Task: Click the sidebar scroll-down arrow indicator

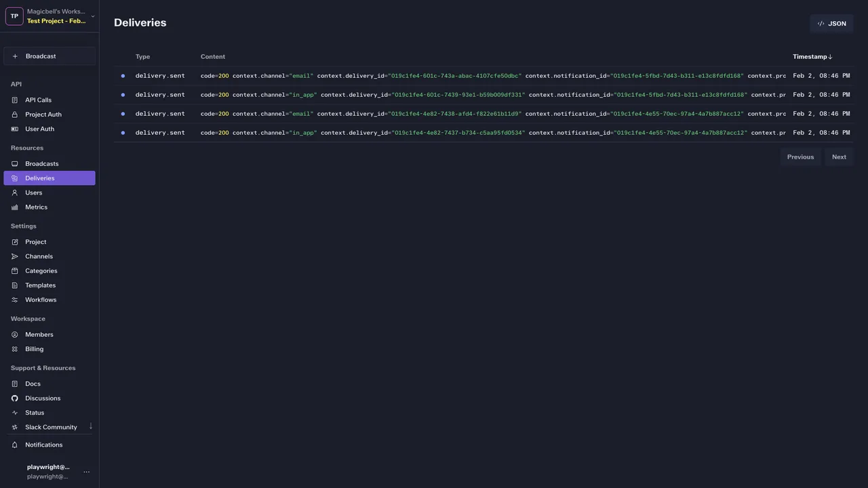Action: 91,426
